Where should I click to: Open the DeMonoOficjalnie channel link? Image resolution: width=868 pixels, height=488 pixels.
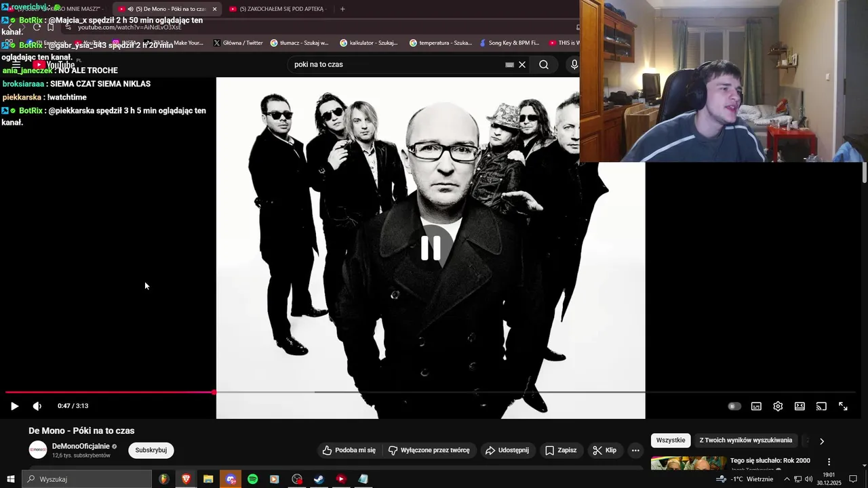(x=81, y=446)
